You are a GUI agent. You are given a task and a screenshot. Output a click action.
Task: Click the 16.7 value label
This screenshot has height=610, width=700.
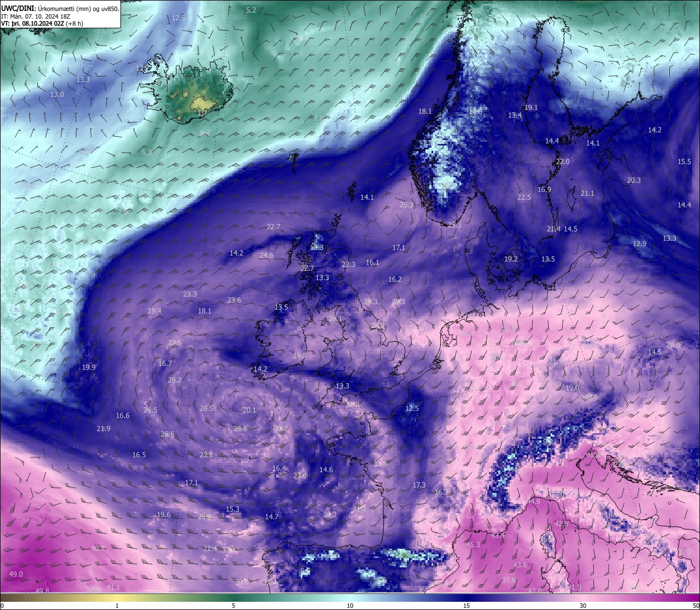point(165,363)
